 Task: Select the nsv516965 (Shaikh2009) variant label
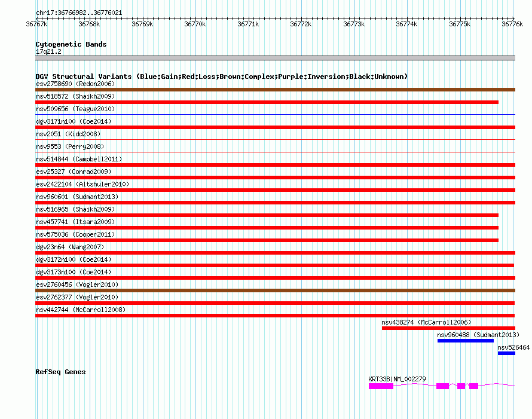click(x=75, y=209)
